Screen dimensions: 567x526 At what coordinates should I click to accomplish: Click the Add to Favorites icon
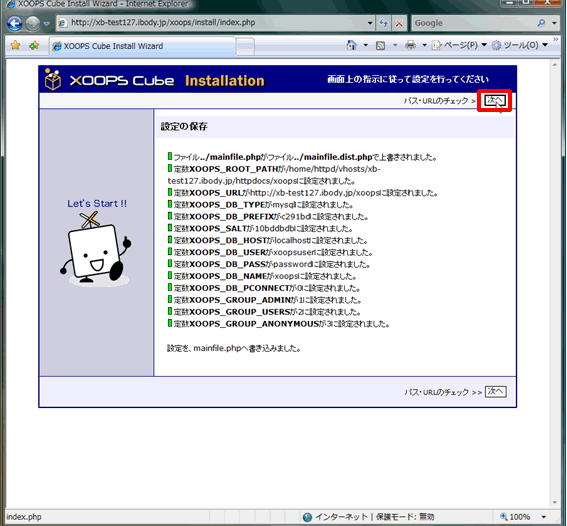[34, 46]
